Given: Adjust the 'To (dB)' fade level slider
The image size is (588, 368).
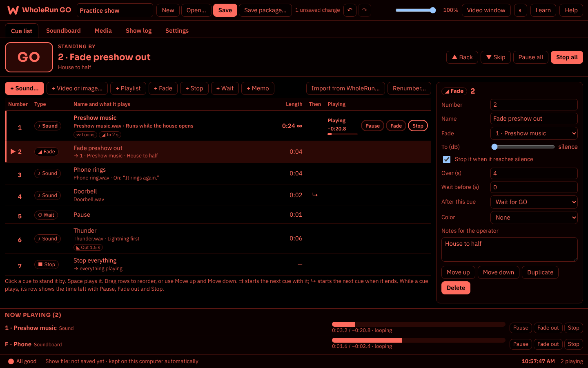Looking at the screenshot, I should (523, 147).
